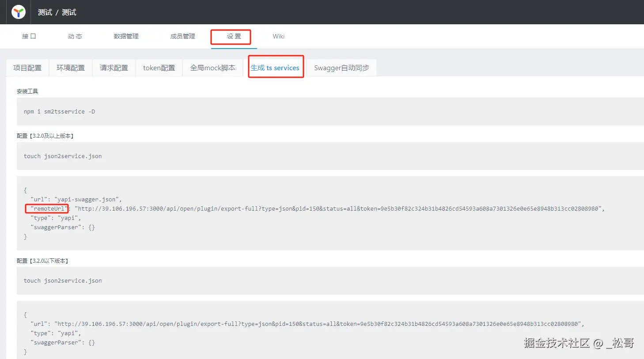Image resolution: width=644 pixels, height=359 pixels.
Task: Select the 项目配置 settings tab
Action: (x=27, y=68)
